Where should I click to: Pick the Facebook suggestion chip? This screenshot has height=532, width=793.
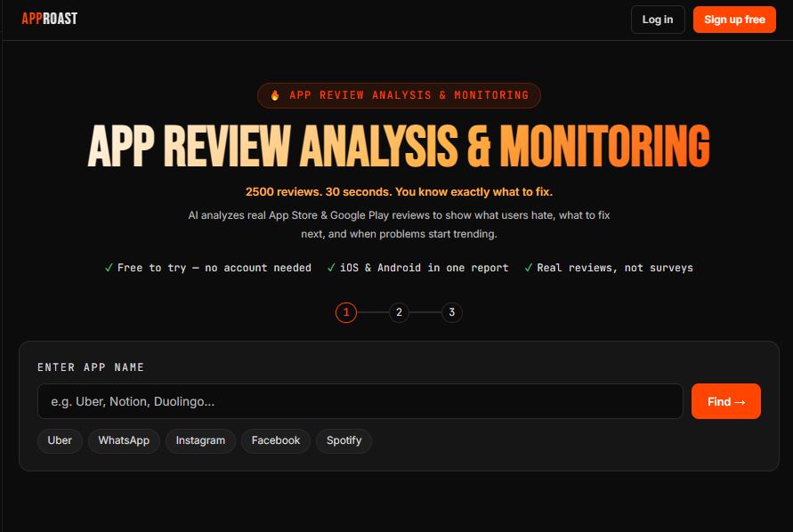[x=276, y=441]
